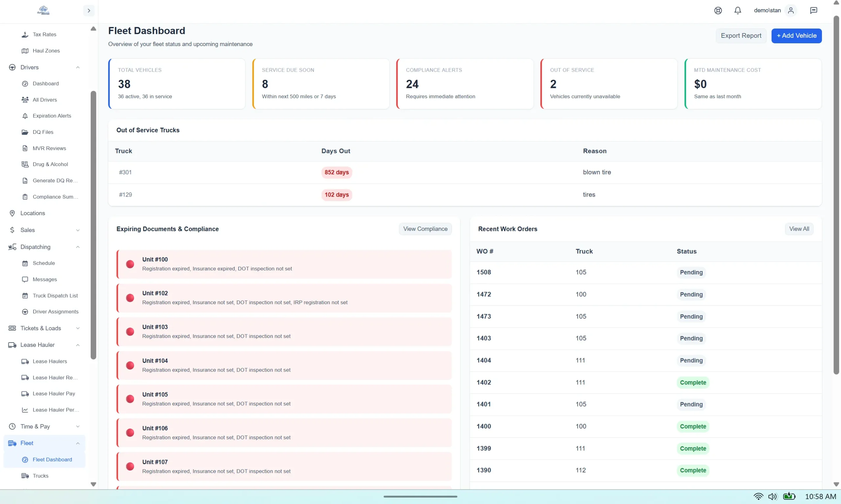Viewport: 841px width, 504px height.
Task: Click the help lifebuoy icon in the top bar
Action: pos(718,10)
